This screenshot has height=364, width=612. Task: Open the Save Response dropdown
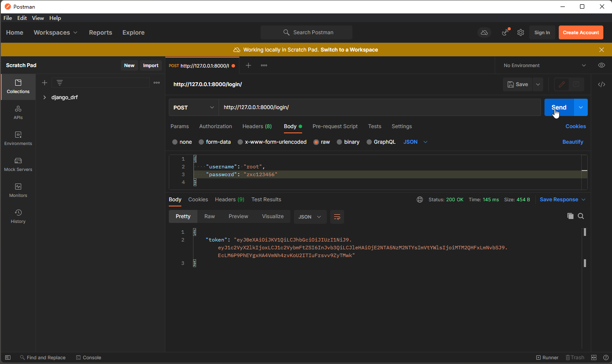click(562, 200)
